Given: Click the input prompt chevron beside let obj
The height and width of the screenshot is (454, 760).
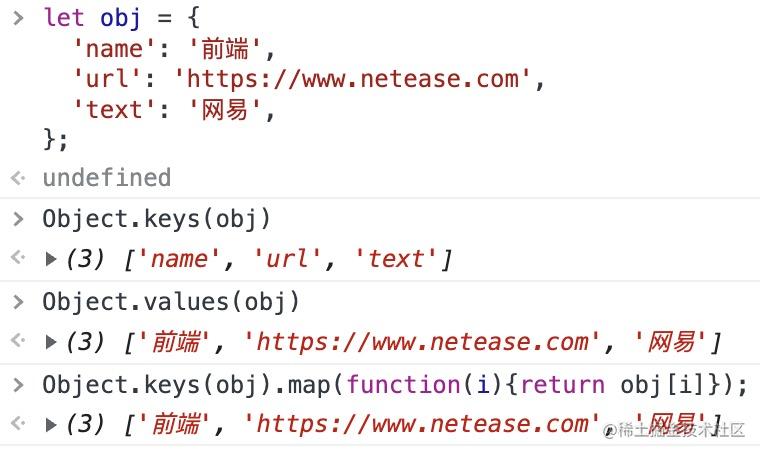Looking at the screenshot, I should point(18,18).
